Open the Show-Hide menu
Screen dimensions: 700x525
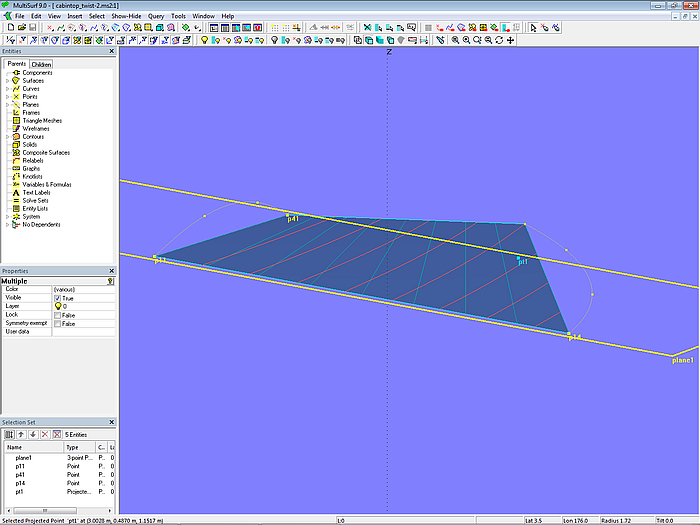tap(126, 17)
